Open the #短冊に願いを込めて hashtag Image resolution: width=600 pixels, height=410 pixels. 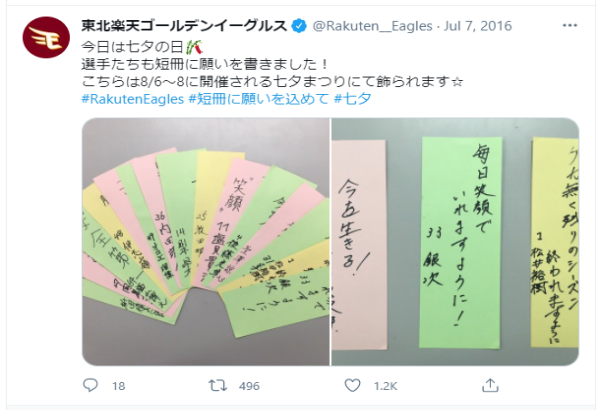[259, 99]
